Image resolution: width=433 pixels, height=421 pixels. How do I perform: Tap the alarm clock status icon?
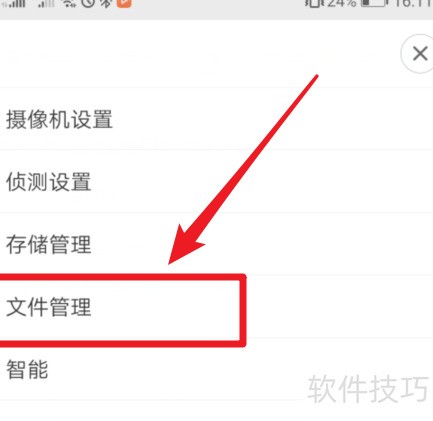point(88,3)
